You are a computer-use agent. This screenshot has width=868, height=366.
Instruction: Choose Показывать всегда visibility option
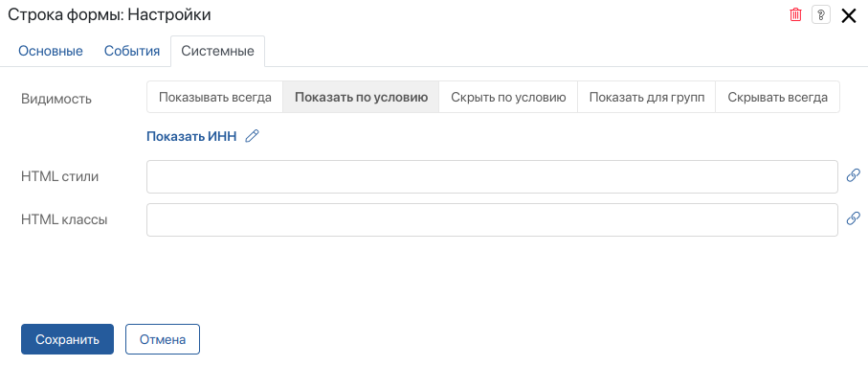click(x=215, y=98)
